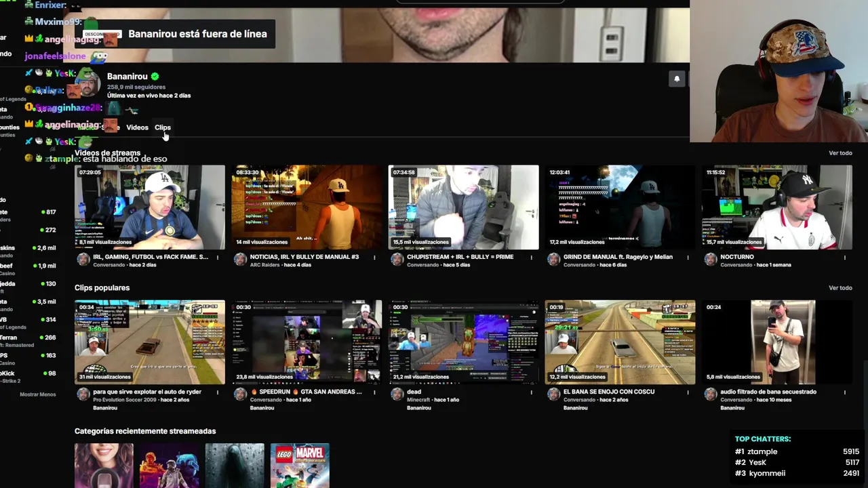Play clip thumbnail with 31 mil visualizaciones
The image size is (868, 488).
pyautogui.click(x=150, y=342)
